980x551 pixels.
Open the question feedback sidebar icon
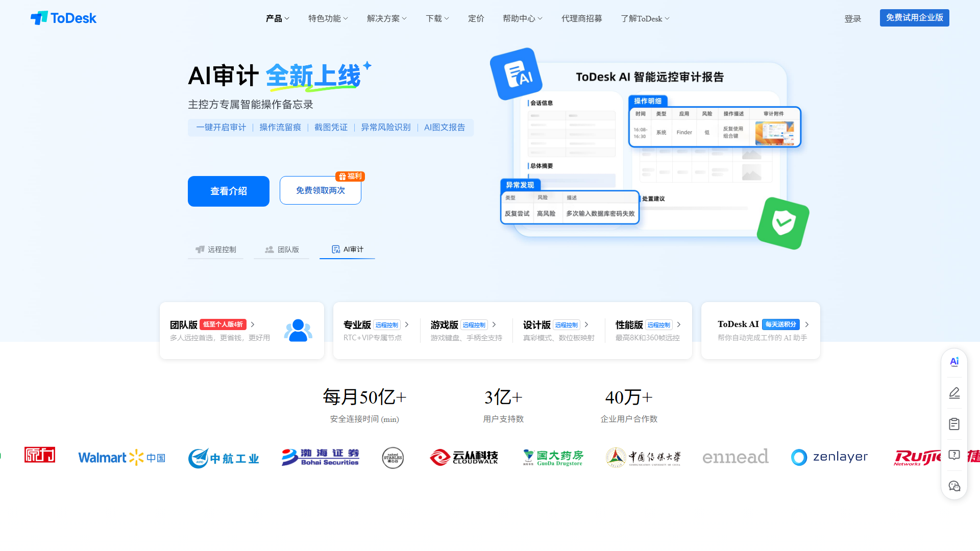click(954, 455)
